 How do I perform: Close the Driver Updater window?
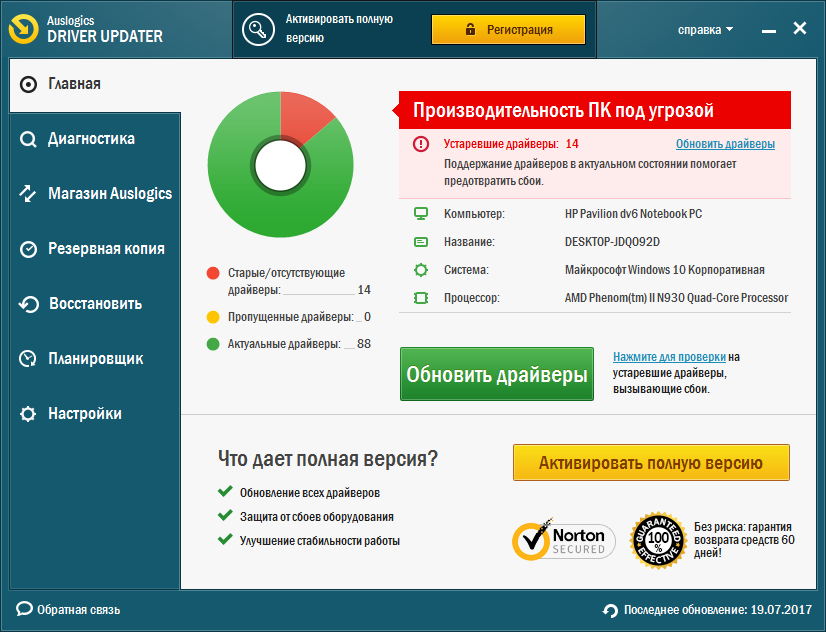(x=800, y=28)
